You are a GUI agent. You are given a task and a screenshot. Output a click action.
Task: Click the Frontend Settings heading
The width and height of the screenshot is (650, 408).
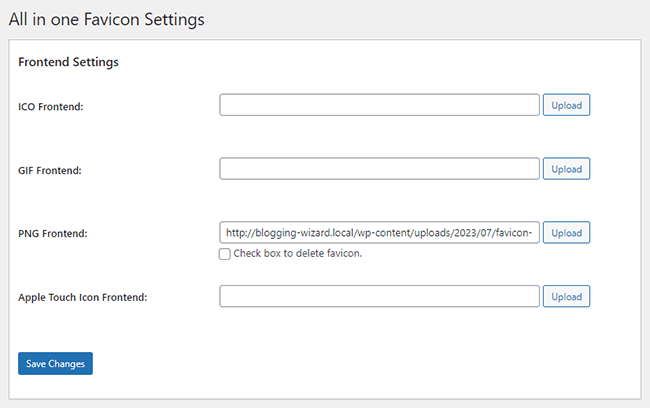point(68,62)
